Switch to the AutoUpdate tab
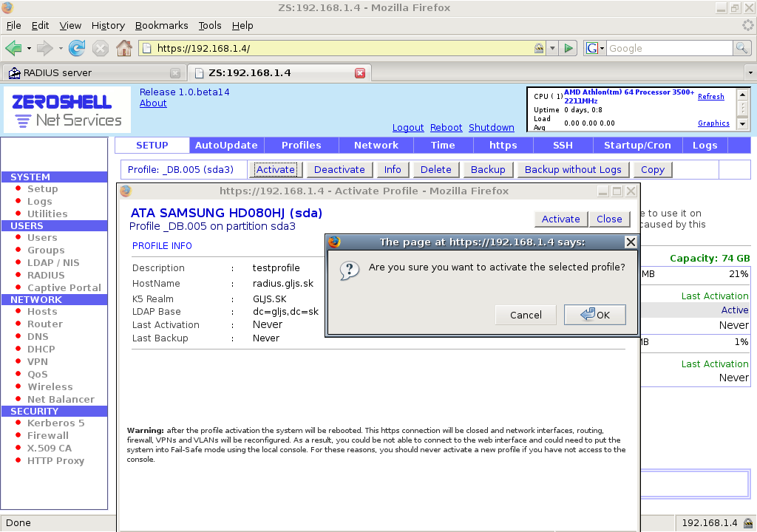Viewport: 757px width, 532px height. [226, 146]
